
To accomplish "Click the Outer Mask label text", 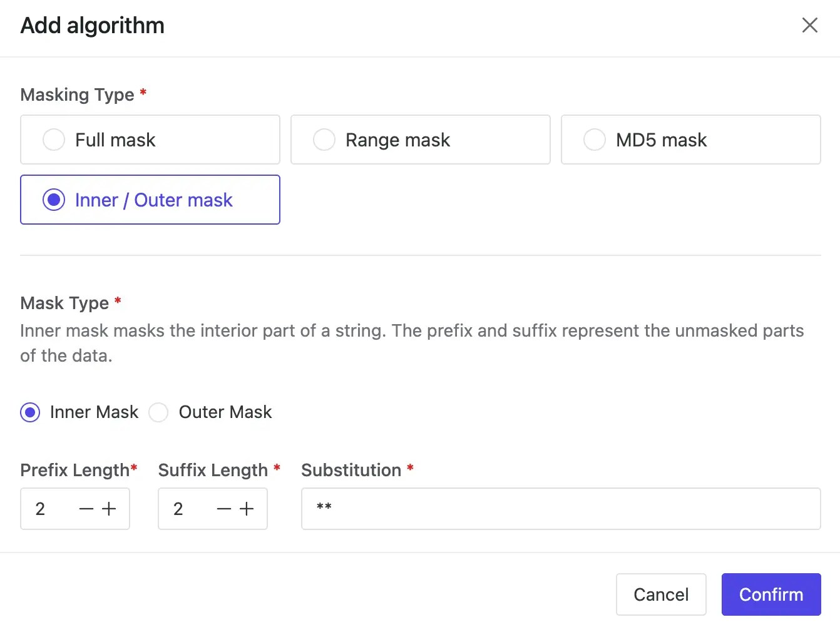I will 225,412.
